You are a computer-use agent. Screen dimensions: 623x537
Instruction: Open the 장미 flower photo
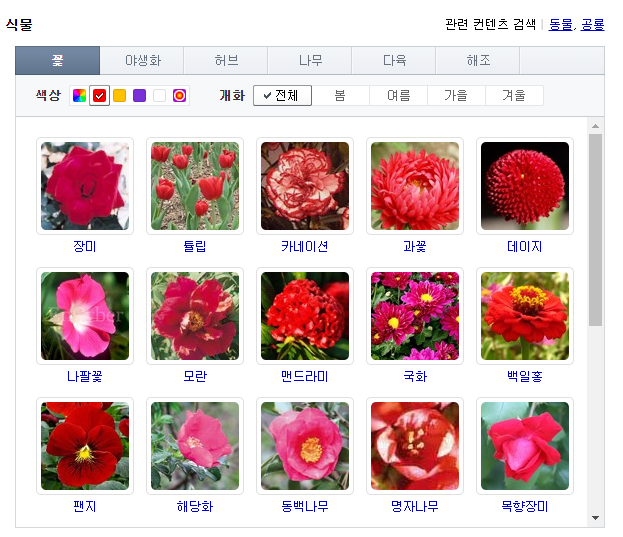85,186
